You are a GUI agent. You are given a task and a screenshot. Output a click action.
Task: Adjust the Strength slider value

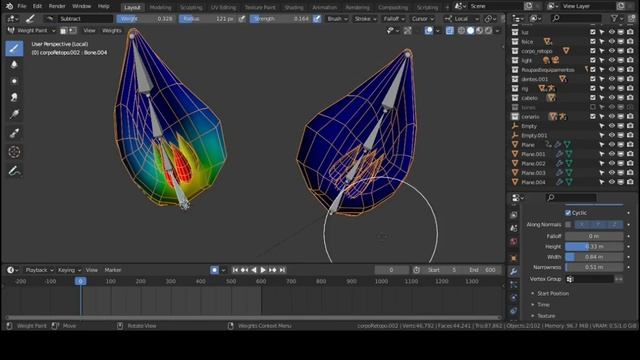click(x=281, y=19)
